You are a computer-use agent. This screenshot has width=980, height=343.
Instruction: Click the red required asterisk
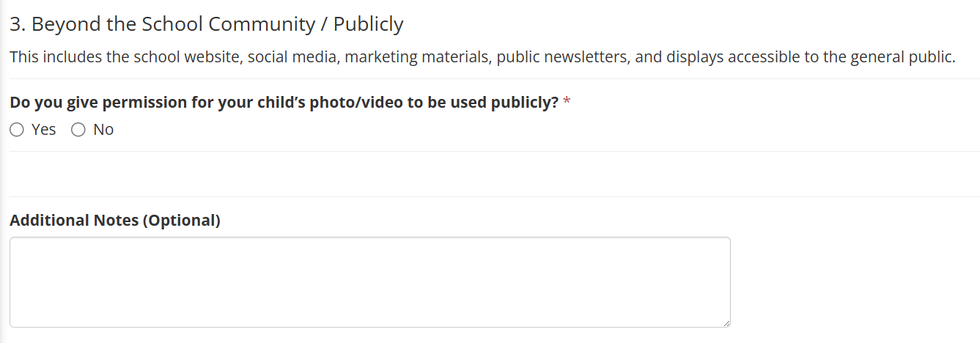pos(567,103)
